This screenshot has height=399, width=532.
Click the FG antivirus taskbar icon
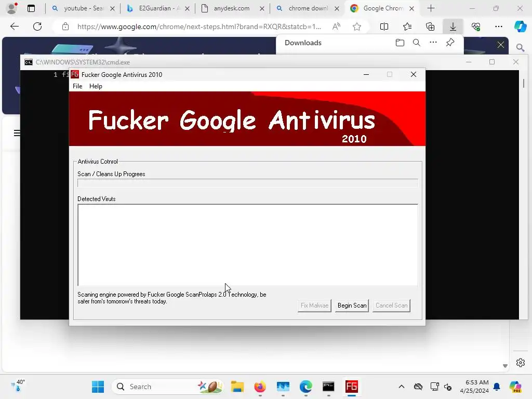click(x=352, y=387)
